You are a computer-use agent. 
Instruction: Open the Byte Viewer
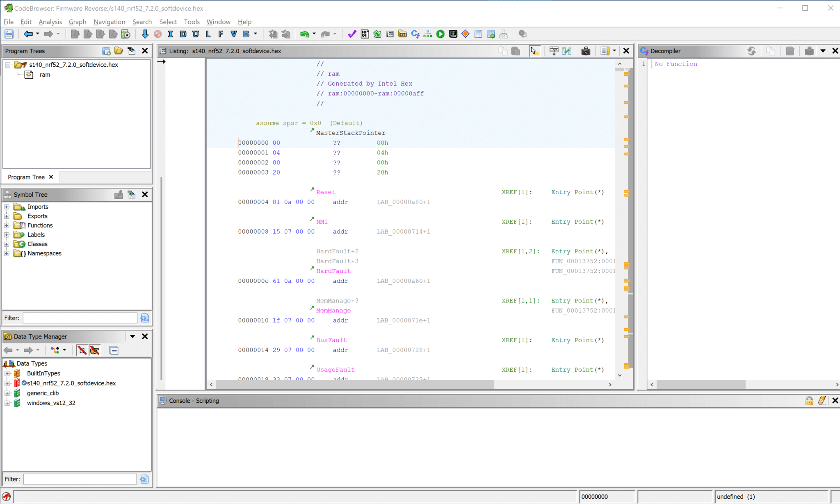[x=364, y=34]
